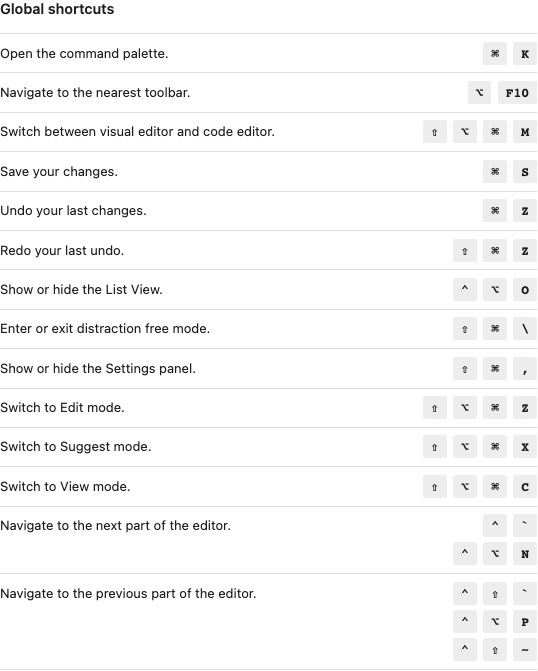Select 'Undo your last changes.' text
The width and height of the screenshot is (538, 671).
(x=73, y=211)
